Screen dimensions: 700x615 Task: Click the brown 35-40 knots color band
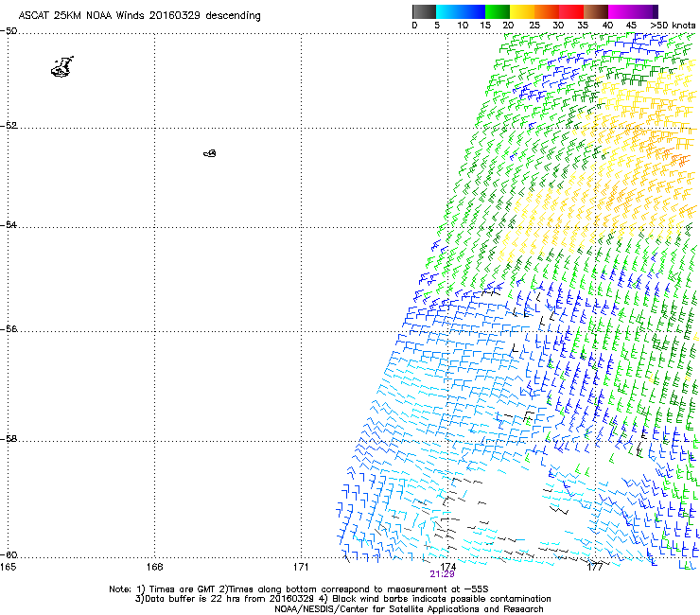[596, 11]
